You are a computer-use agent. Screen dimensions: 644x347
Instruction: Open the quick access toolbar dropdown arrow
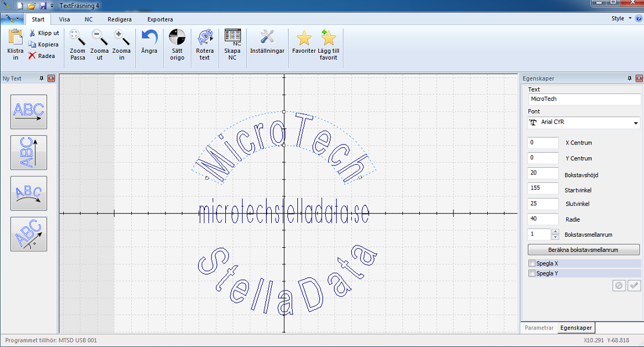click(52, 6)
